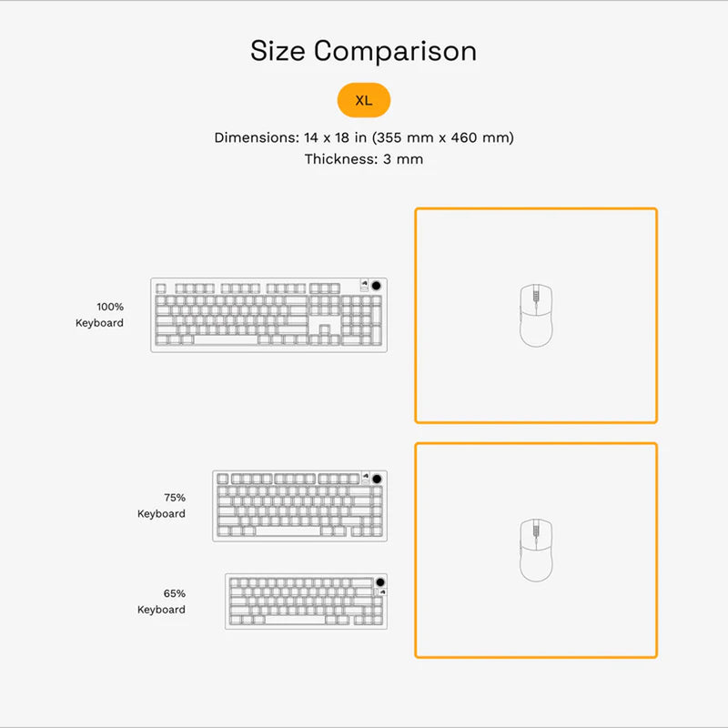This screenshot has width=728, height=728.
Task: Click the black knob on 75% keyboard
Action: 377,479
